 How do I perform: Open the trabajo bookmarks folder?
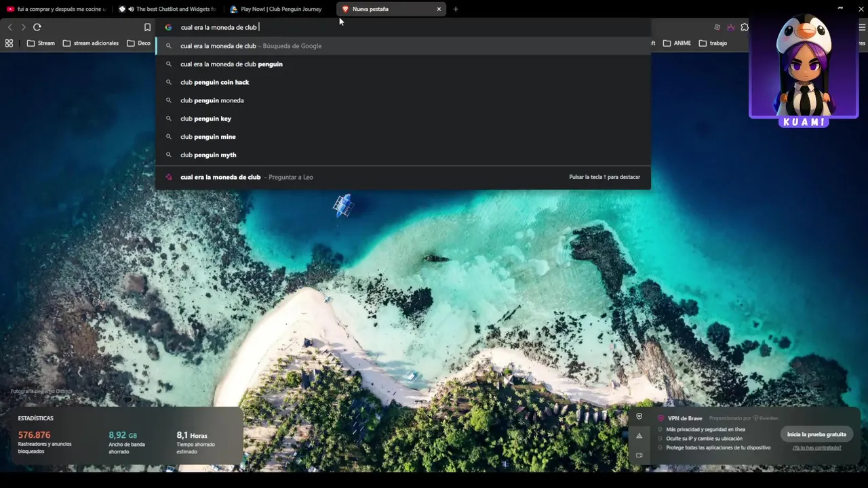(713, 43)
